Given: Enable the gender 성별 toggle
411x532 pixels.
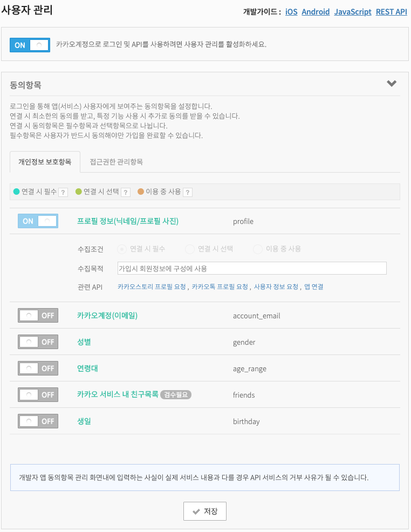Looking at the screenshot, I should [x=38, y=342].
